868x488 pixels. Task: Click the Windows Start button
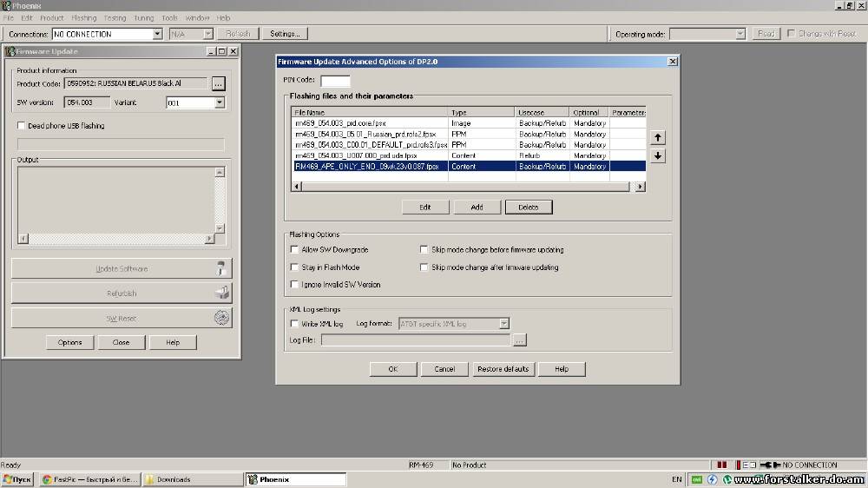click(x=17, y=479)
